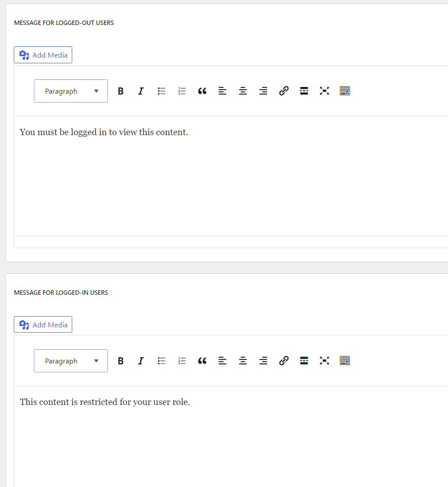448x487 pixels.
Task: Open Paragraph format dropdown in logged-in editor
Action: click(71, 361)
